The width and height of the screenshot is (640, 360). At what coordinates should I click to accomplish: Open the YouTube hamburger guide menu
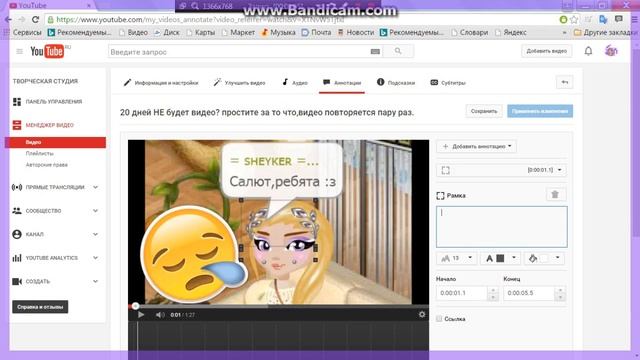click(x=19, y=51)
